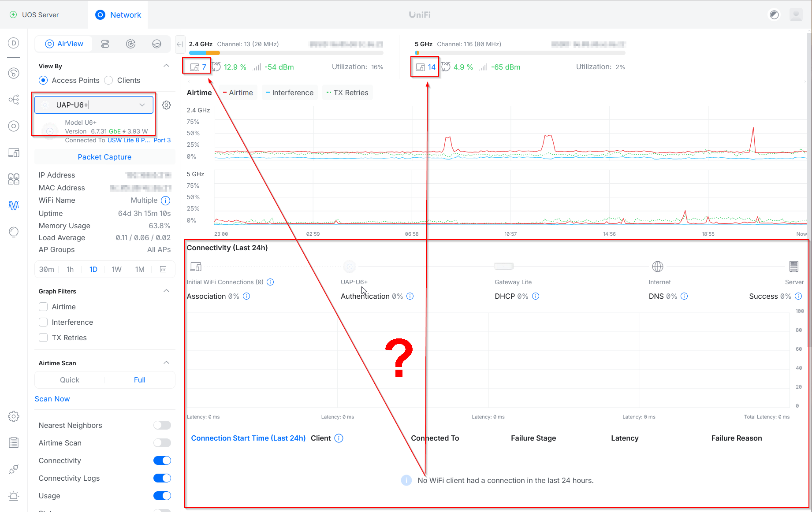Viewport: 812px width, 512px height.
Task: Open the UAP-U6+ access point dropdown
Action: 142,105
